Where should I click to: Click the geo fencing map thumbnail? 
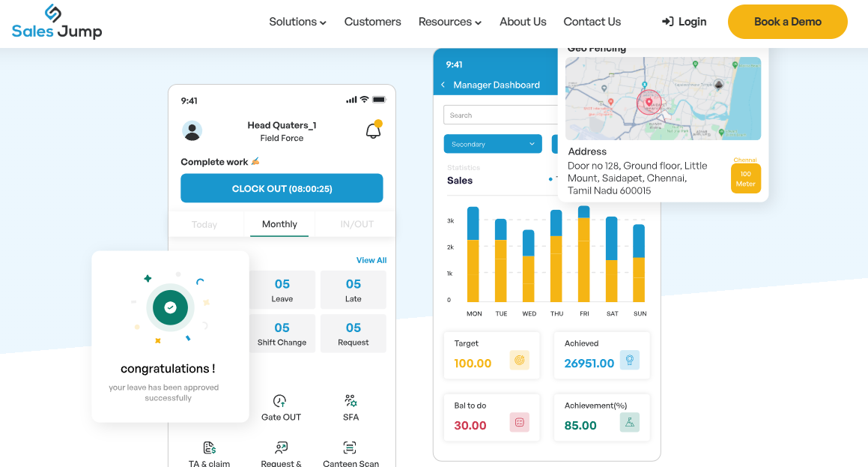[663, 99]
